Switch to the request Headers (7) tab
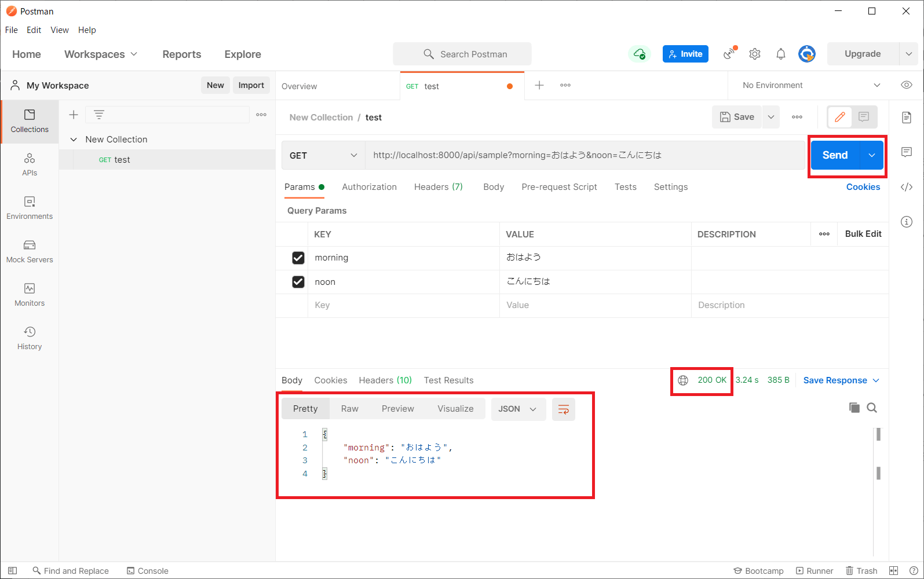This screenshot has width=924, height=579. (x=439, y=187)
